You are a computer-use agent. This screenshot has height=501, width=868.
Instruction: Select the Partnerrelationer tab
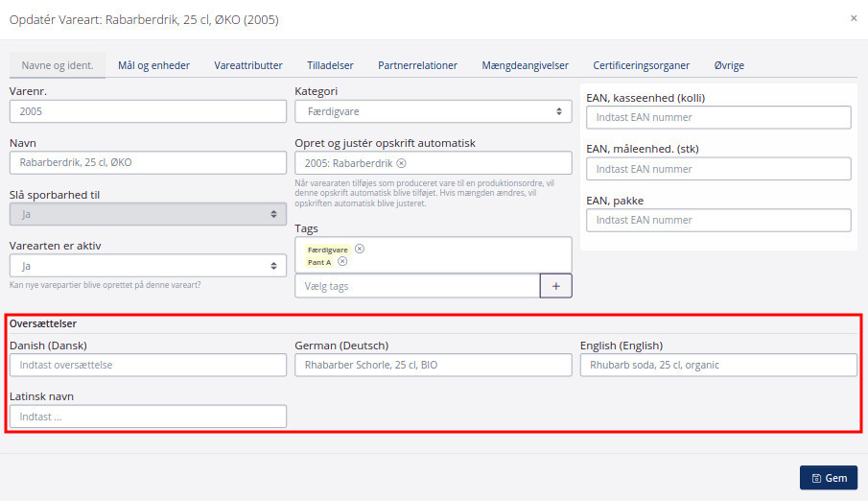417,65
